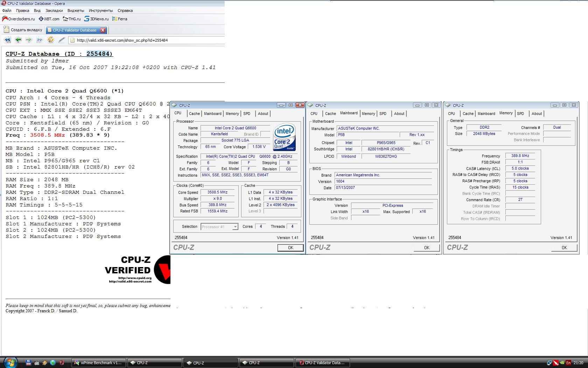Click the CPU-Z Verified logo image
Viewport: 588px width, 368px height.
tap(138, 269)
